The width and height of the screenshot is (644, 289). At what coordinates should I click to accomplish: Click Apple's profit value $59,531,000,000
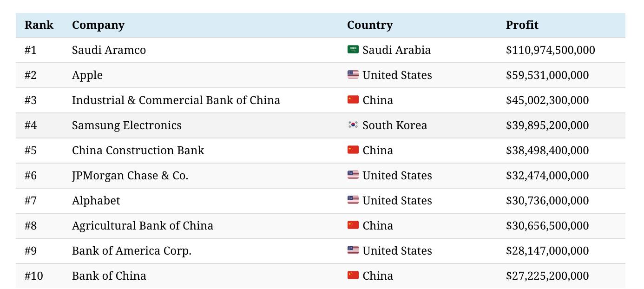547,75
